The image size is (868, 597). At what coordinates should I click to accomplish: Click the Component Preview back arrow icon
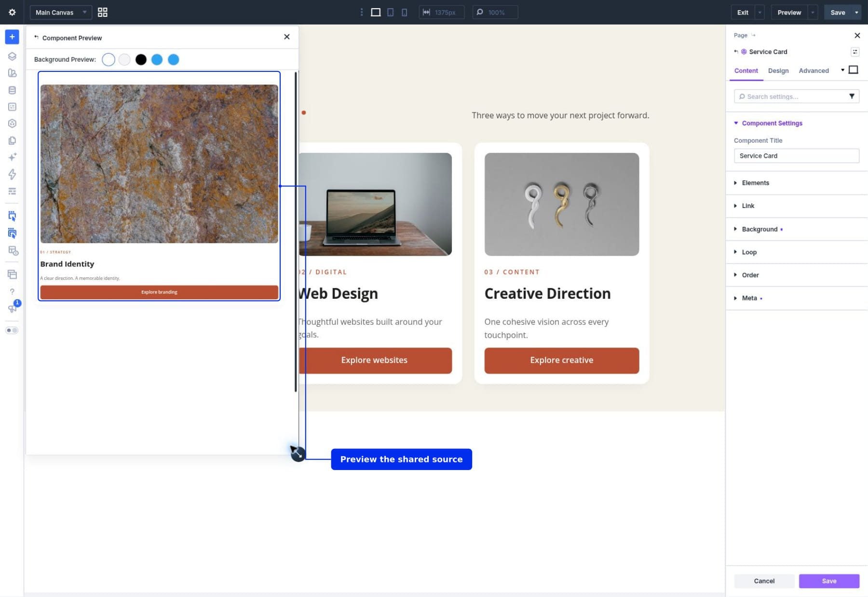tap(36, 37)
